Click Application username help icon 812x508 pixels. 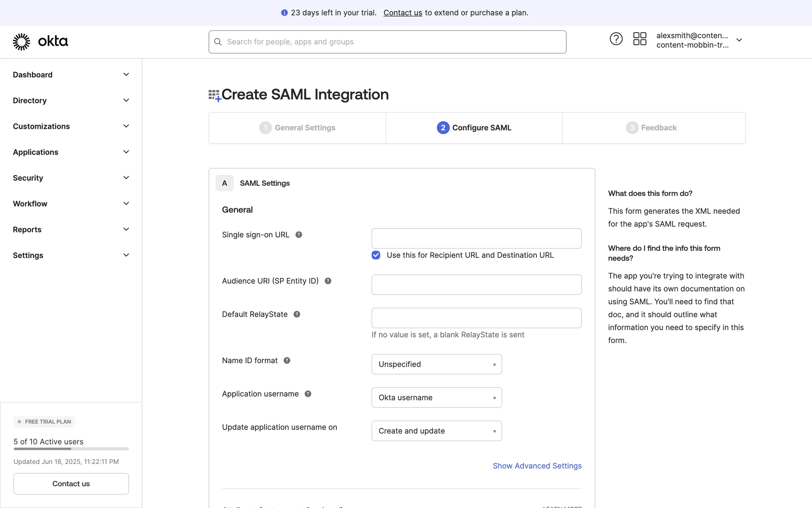pyautogui.click(x=308, y=394)
